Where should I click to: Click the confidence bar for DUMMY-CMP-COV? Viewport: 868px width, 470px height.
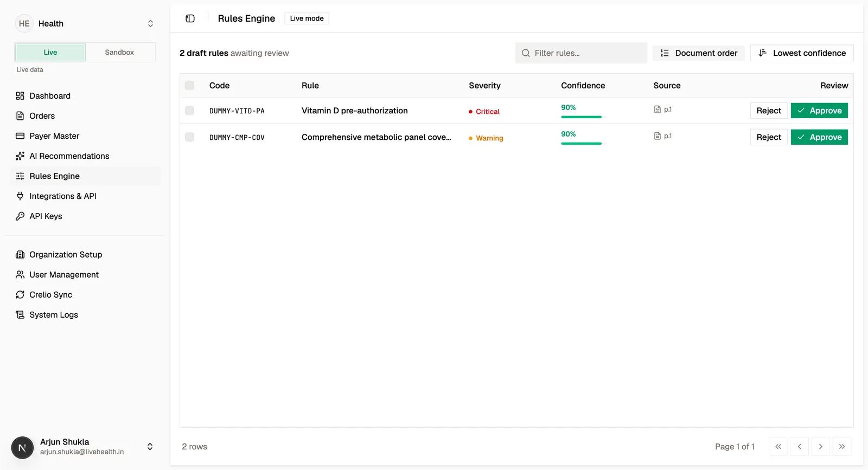coord(581,143)
